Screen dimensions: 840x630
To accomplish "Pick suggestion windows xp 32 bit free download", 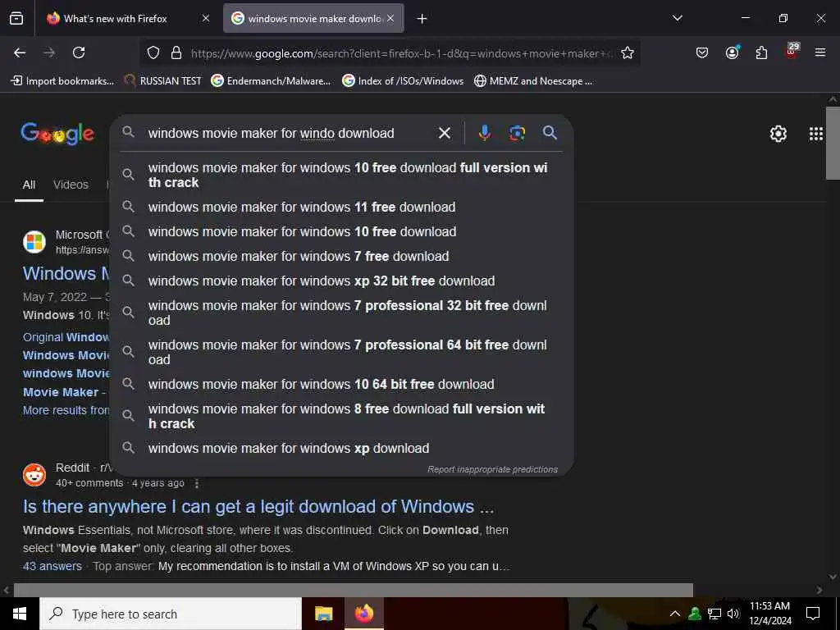I will point(341,281).
